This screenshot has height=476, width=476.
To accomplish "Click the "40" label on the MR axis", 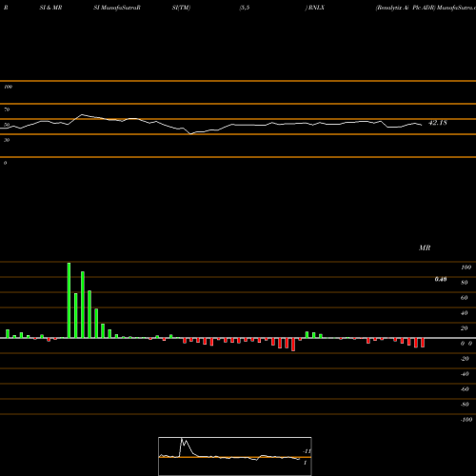I will click(x=465, y=313).
